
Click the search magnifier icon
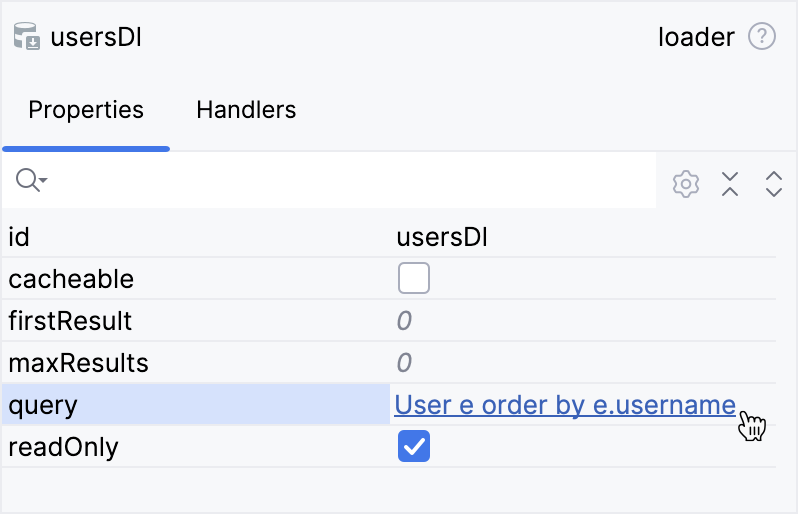click(x=30, y=181)
